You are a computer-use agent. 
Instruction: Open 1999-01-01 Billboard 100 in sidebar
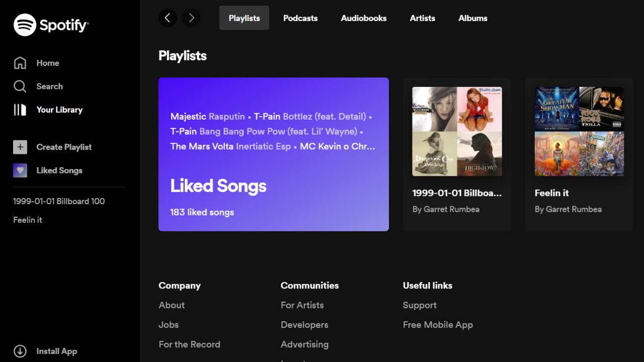pos(59,201)
